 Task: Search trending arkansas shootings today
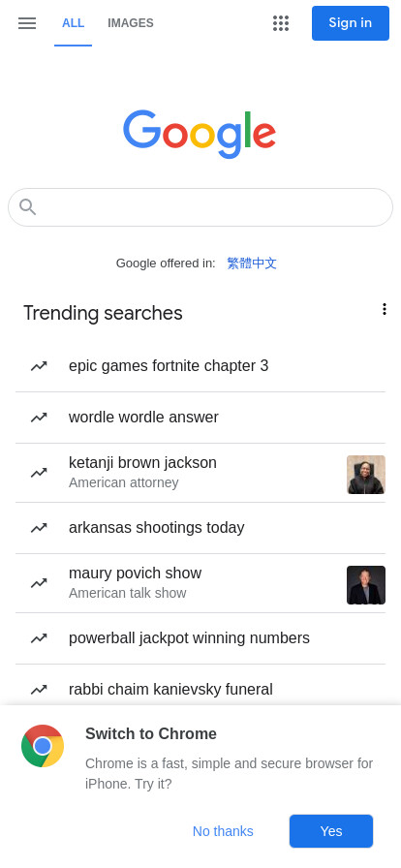click(200, 528)
